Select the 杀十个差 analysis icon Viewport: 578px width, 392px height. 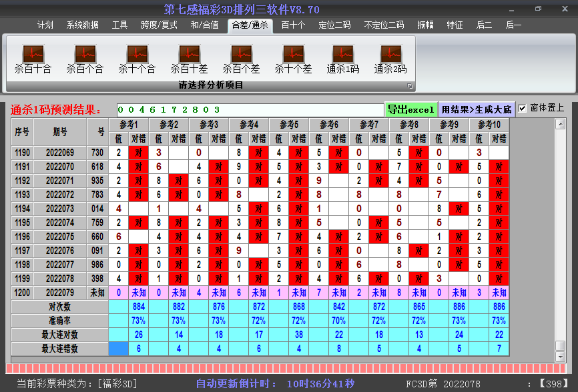click(294, 59)
